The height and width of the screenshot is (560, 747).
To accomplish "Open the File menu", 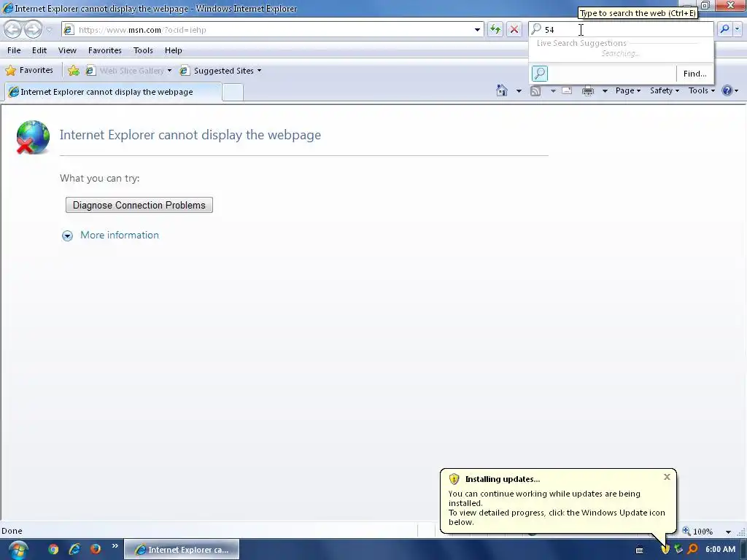I will click(x=14, y=50).
